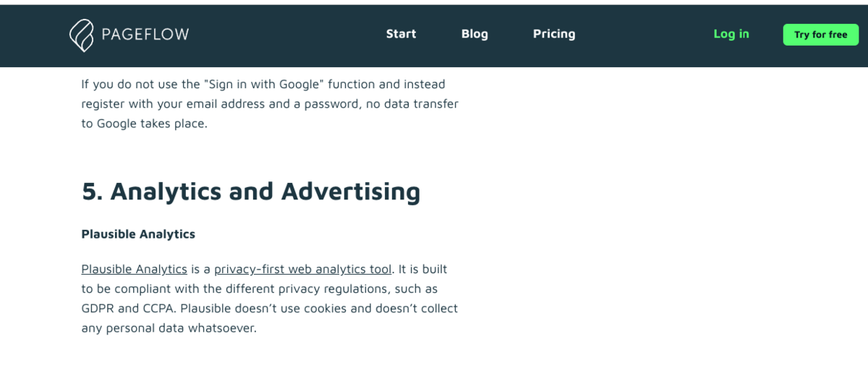Open the Start menu item

(401, 34)
